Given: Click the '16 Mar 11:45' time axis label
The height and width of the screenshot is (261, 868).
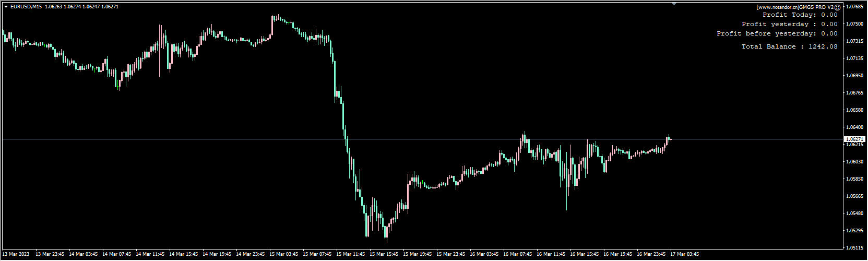Looking at the screenshot, I should tap(551, 255).
